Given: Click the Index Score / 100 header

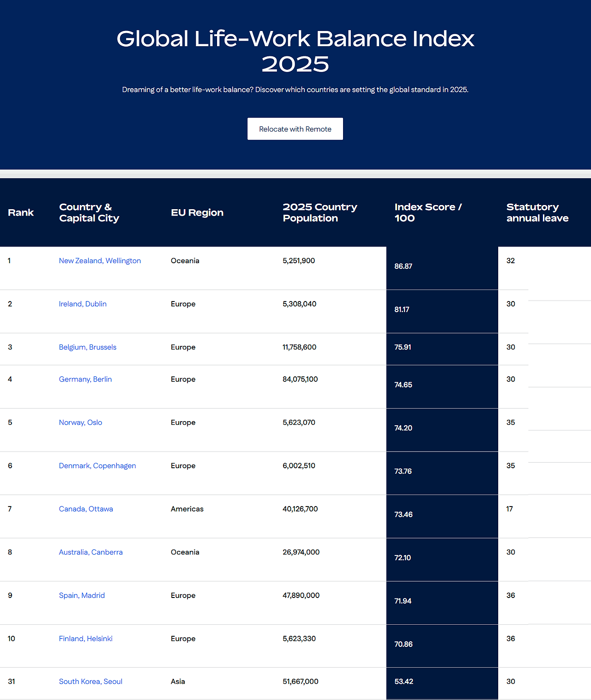Looking at the screenshot, I should tap(428, 212).
